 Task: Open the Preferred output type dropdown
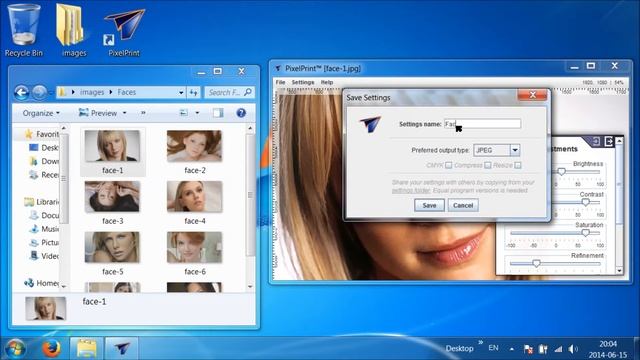click(515, 150)
